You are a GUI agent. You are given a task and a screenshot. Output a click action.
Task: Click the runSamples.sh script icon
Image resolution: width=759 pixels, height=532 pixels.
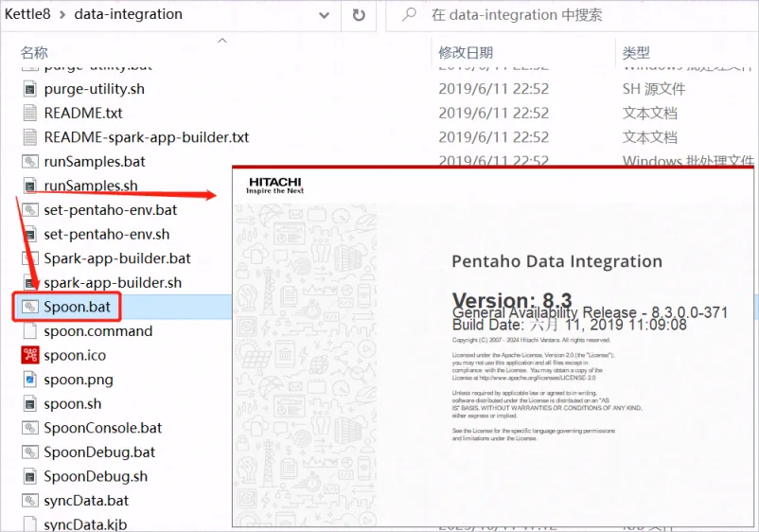click(x=30, y=186)
